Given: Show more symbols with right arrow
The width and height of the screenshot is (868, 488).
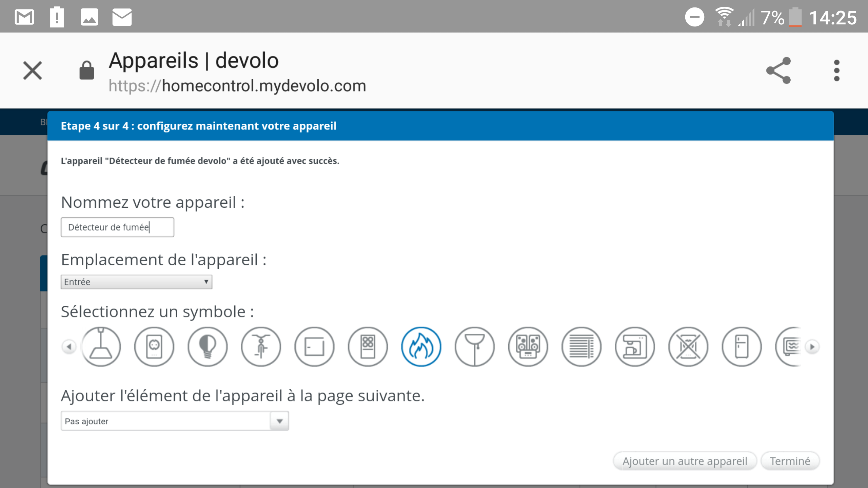Looking at the screenshot, I should (812, 347).
